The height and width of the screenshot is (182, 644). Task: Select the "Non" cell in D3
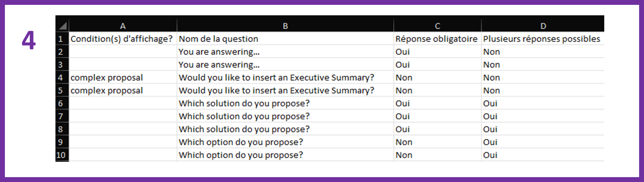point(492,65)
